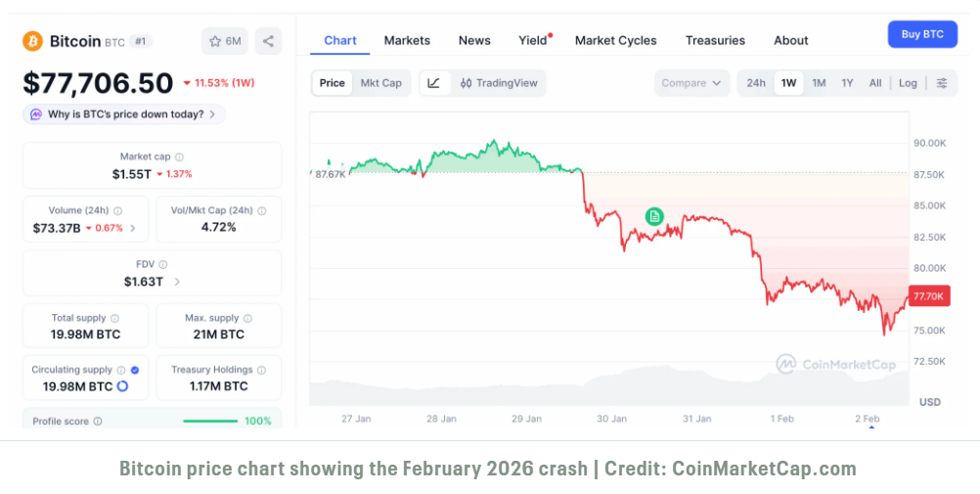Expand the Volume (24h) chevron arrow
Viewport: 980px width, 494px height.
pos(133,228)
